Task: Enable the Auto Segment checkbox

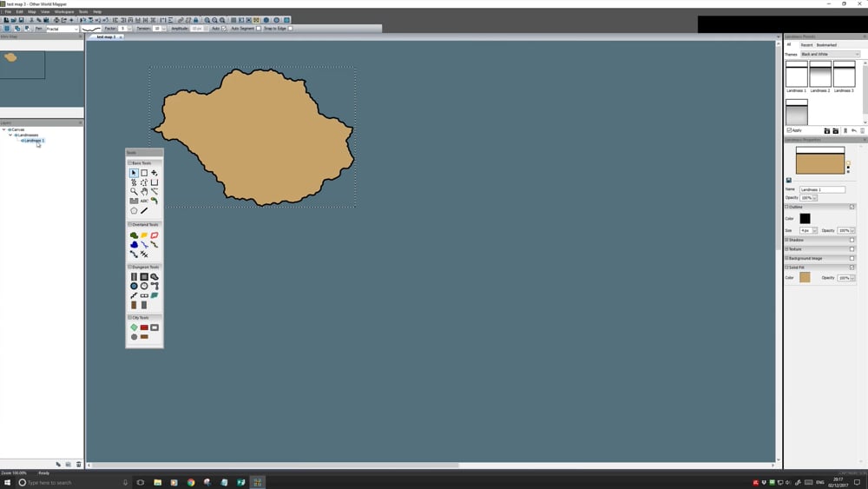Action: pyautogui.click(x=259, y=29)
